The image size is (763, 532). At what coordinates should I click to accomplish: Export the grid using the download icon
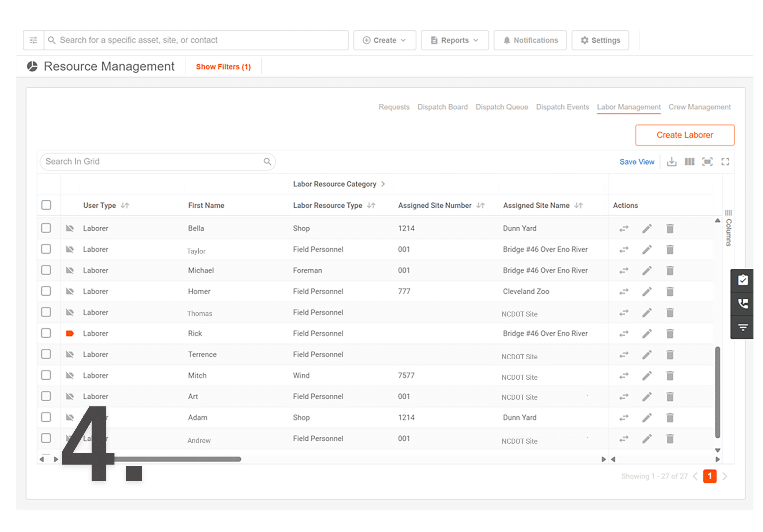[672, 162]
